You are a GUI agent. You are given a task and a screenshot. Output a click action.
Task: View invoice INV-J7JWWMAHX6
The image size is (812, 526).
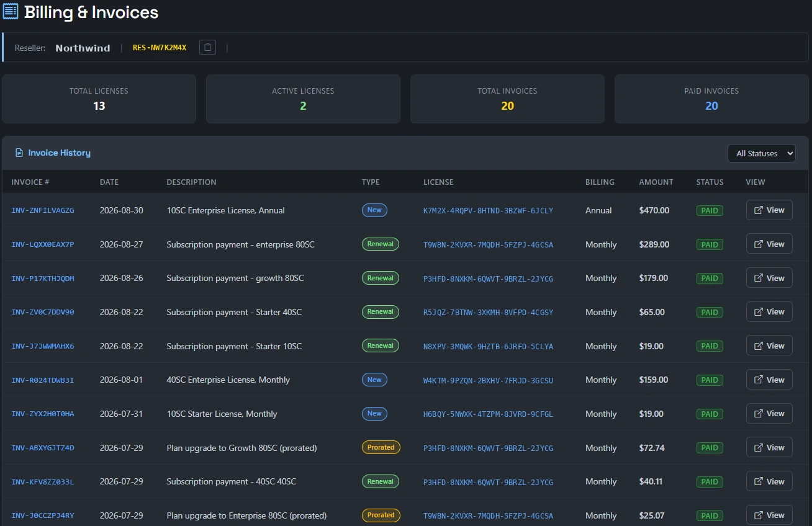click(x=769, y=346)
